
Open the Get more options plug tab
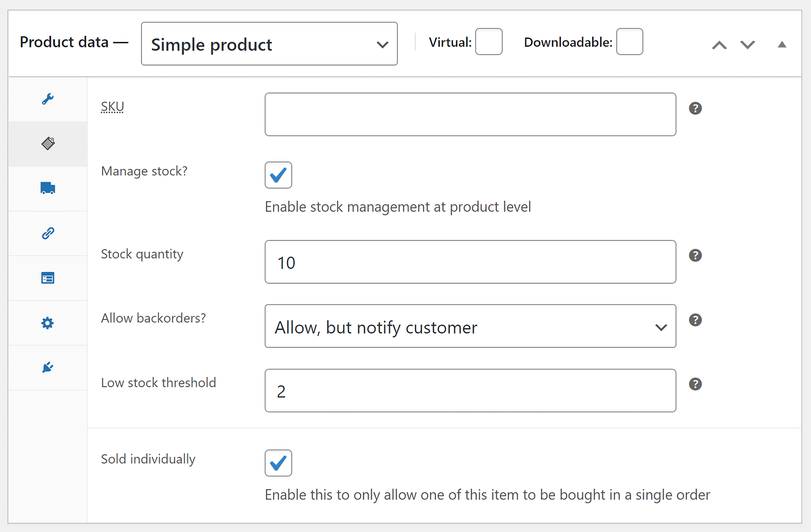click(48, 367)
